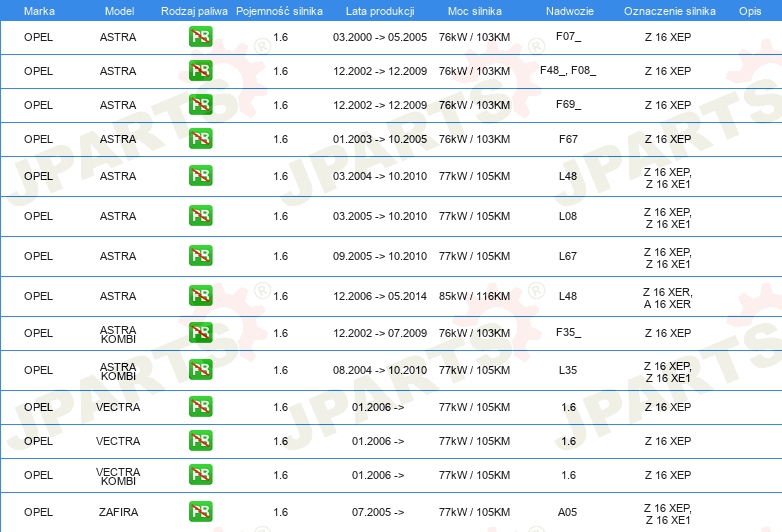Select body code F67

(568, 139)
